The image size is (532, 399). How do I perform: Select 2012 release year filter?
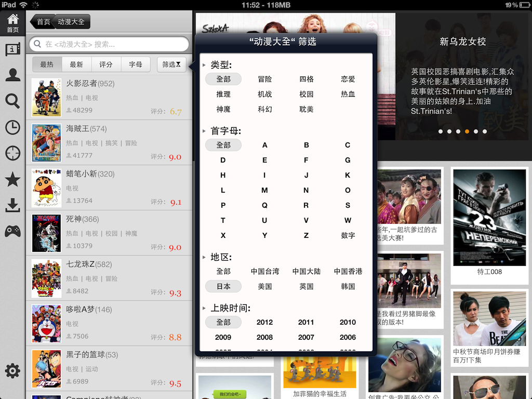(264, 322)
